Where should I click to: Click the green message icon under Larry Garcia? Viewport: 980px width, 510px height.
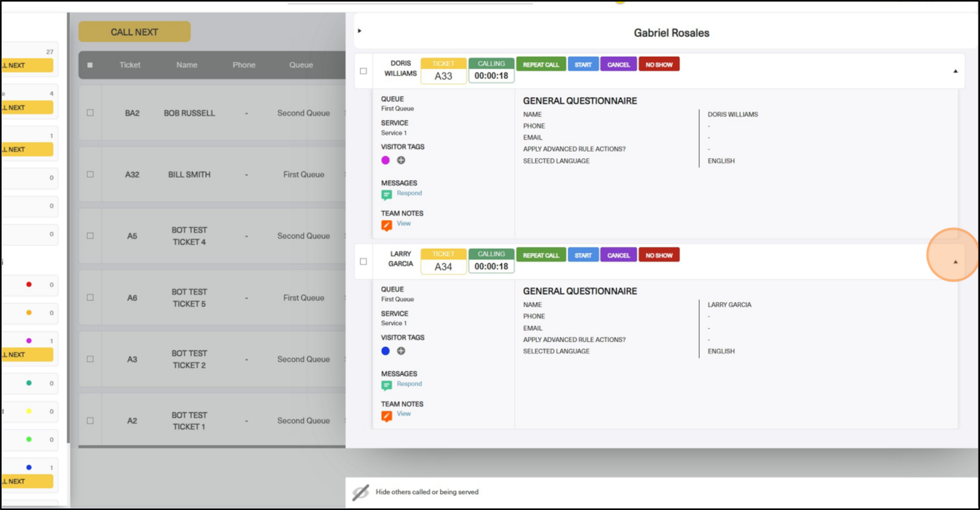pos(386,385)
